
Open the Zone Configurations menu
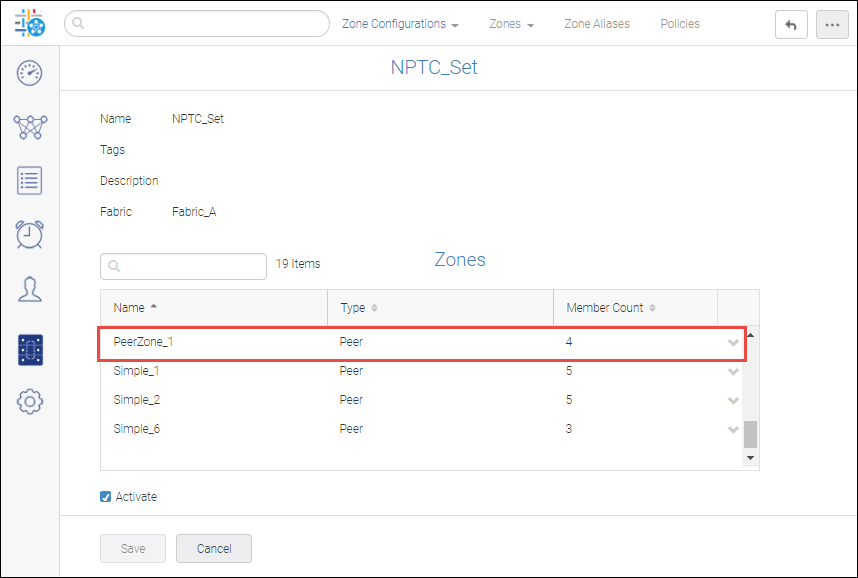tap(400, 24)
